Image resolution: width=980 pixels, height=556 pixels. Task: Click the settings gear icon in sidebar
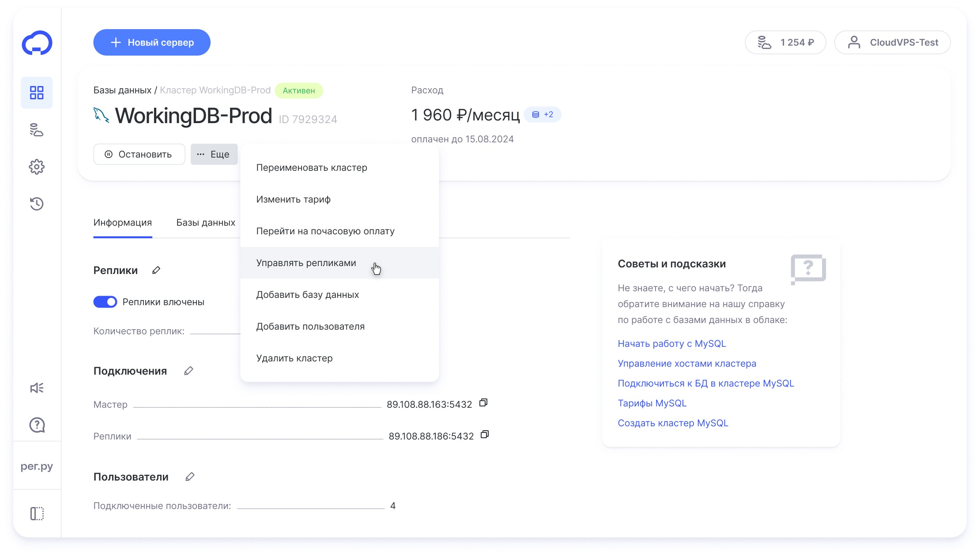[x=37, y=167]
